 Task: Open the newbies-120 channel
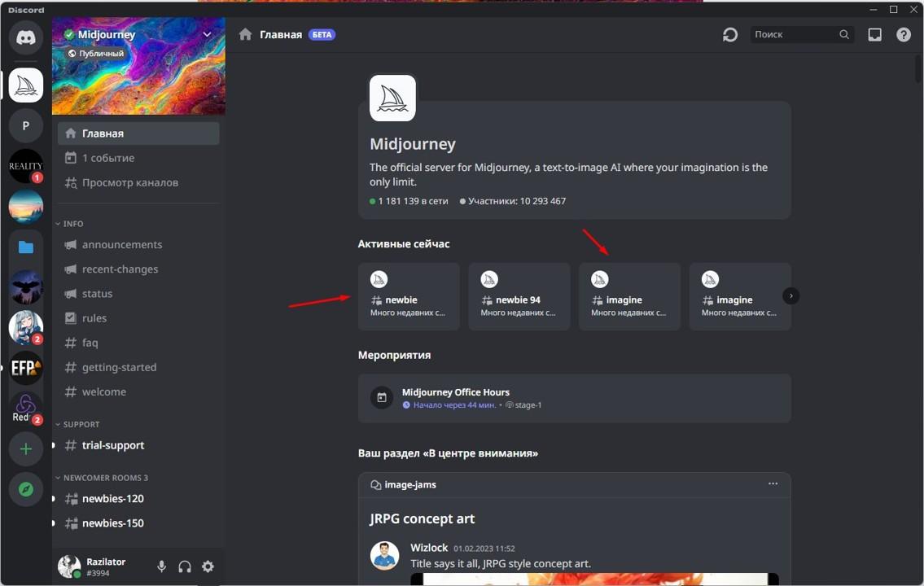138,499
